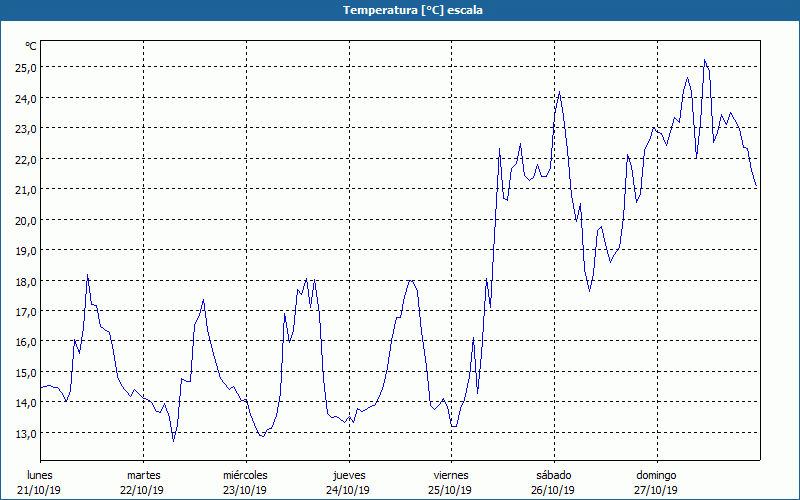Click the 23/10/19 date label

(x=245, y=490)
